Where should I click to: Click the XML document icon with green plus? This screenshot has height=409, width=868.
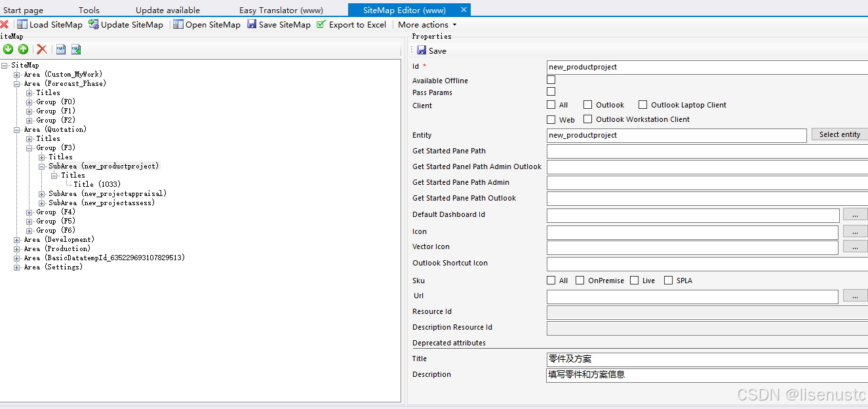tap(76, 49)
